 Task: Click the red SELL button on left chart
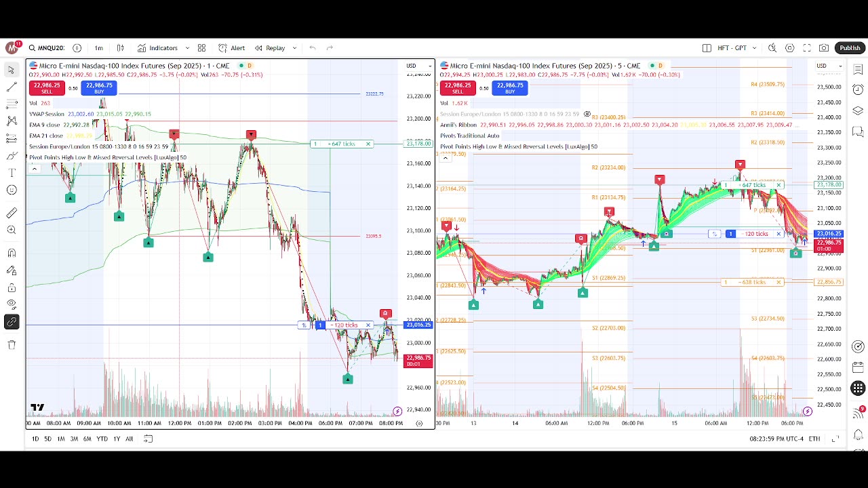(x=46, y=88)
